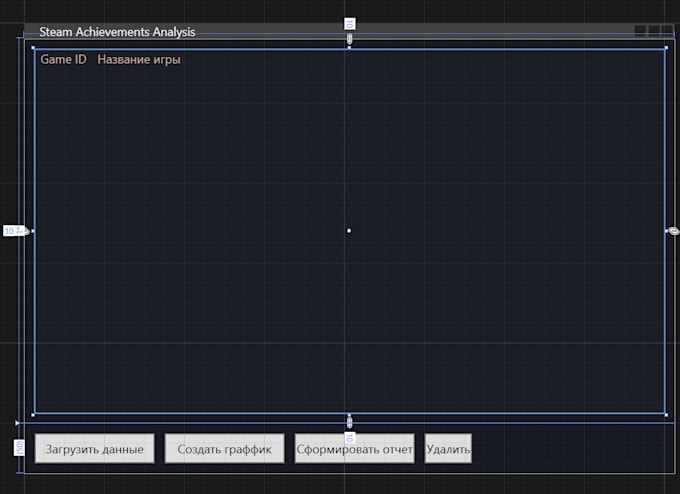
Task: Select the top-right resize handle of the DataGrid
Action: click(665, 47)
